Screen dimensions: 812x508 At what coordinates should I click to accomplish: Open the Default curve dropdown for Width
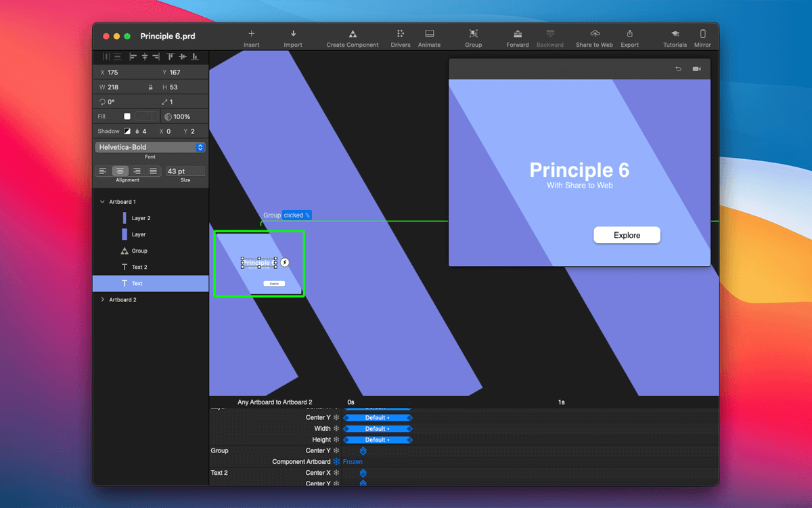coord(378,429)
